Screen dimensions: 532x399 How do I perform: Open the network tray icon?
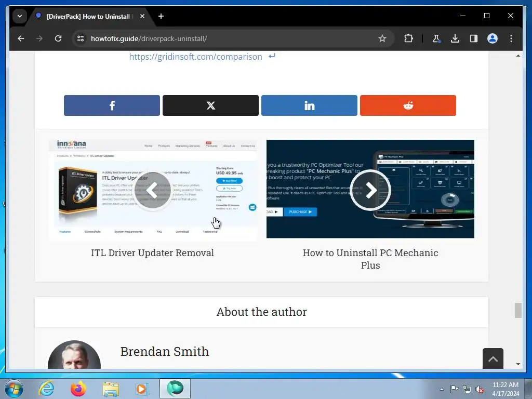tap(467, 389)
